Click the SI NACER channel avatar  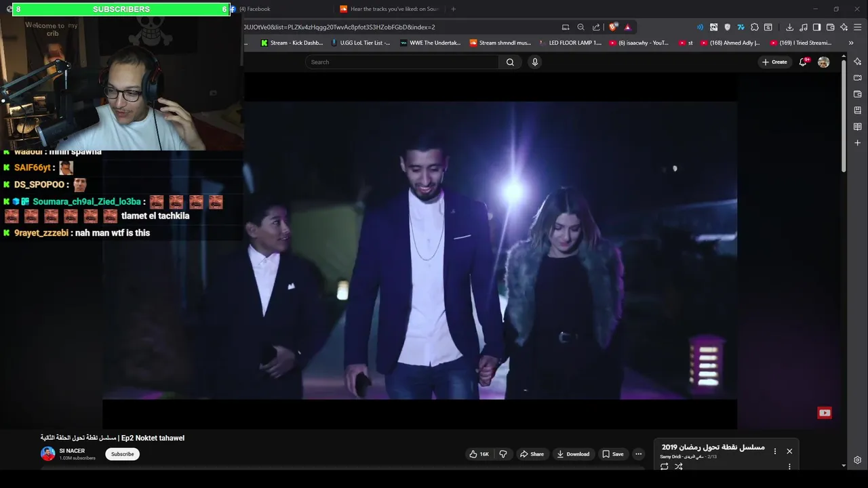(x=47, y=453)
